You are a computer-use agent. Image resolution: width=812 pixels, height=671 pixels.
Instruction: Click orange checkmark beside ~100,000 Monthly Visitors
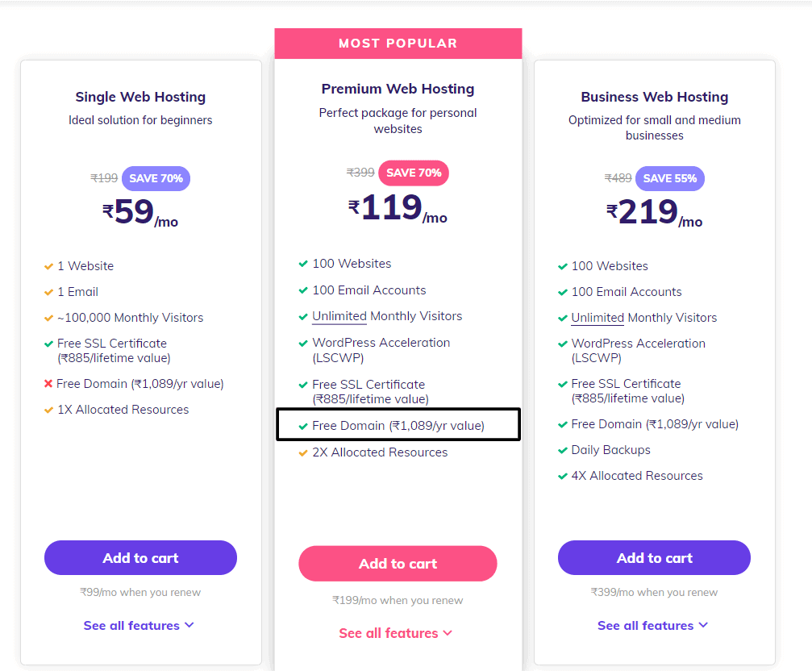pyautogui.click(x=48, y=318)
